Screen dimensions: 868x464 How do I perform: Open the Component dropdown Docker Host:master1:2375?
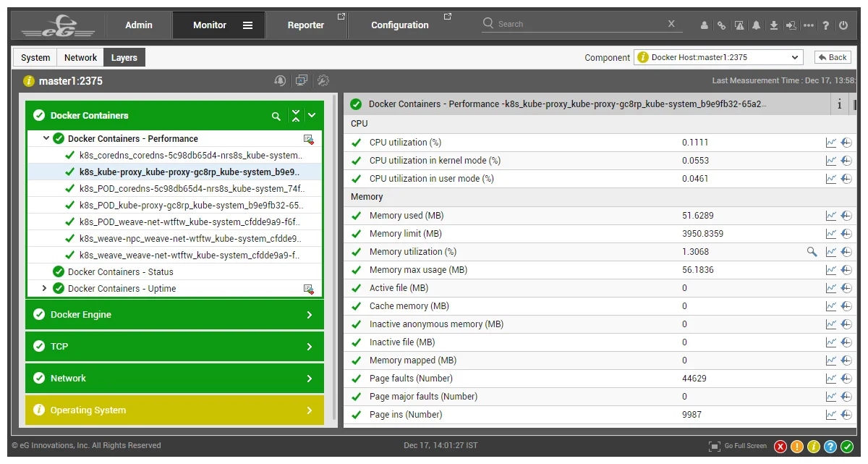(719, 57)
